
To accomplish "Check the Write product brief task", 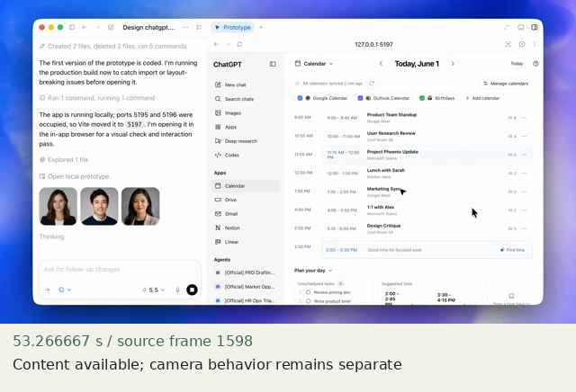I will click(308, 301).
